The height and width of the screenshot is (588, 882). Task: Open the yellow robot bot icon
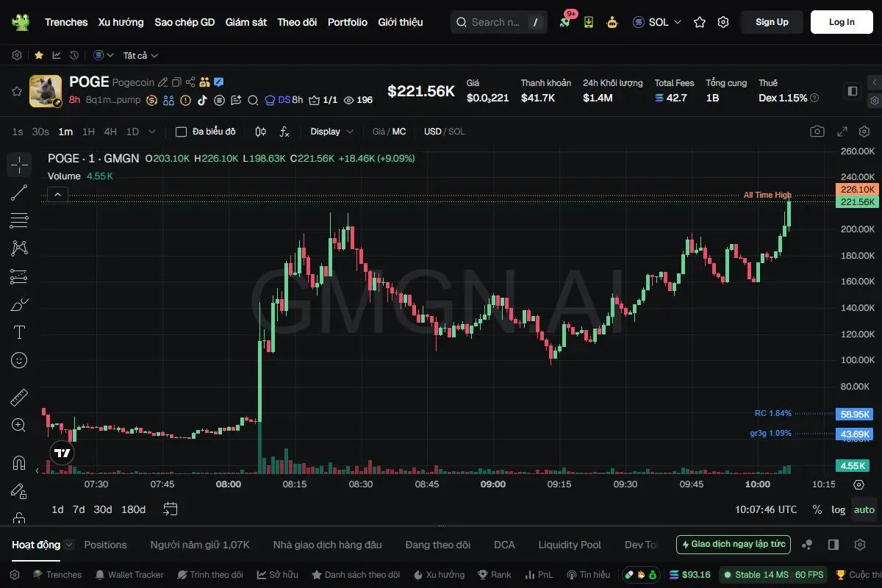(612, 22)
